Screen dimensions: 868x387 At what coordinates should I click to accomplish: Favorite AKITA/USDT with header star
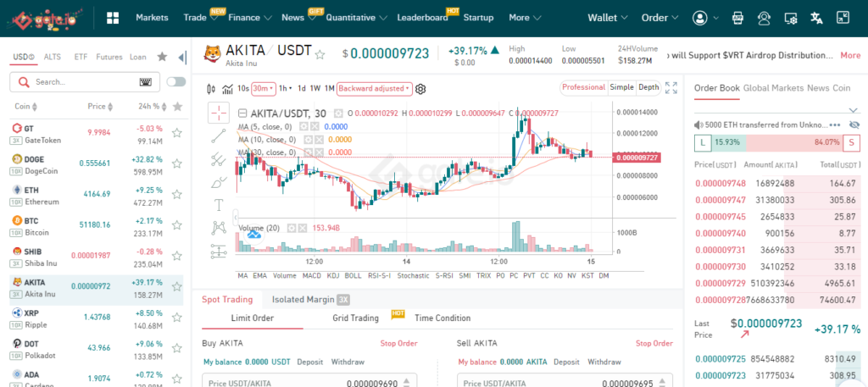pyautogui.click(x=320, y=54)
